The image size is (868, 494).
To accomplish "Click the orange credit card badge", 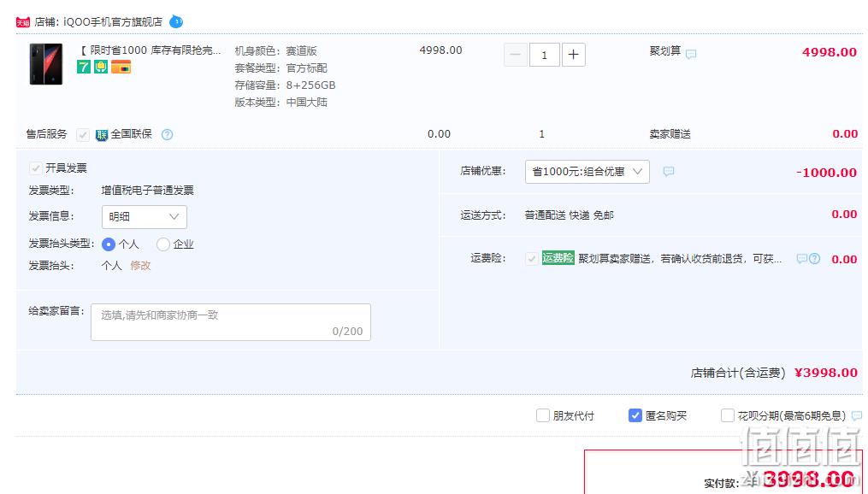I will (121, 67).
